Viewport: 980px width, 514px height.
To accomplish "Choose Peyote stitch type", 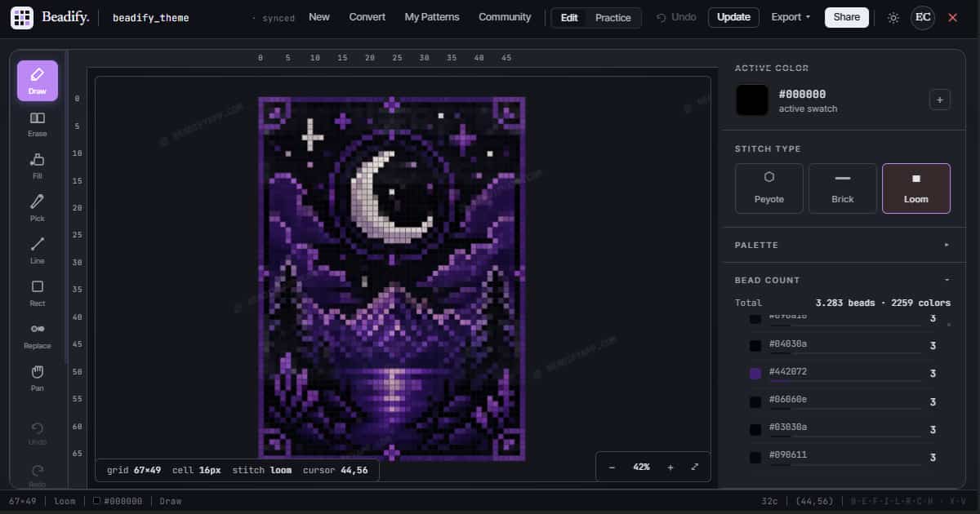I will [768, 188].
